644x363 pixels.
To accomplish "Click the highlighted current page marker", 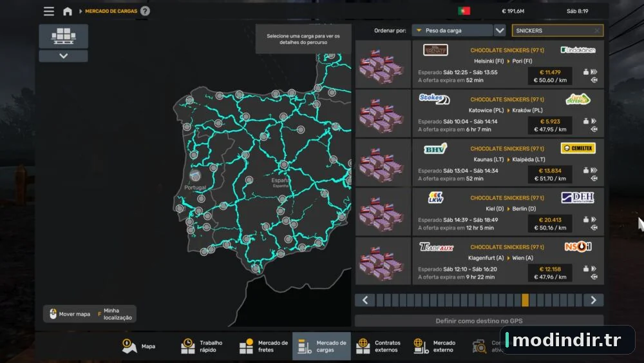I will [x=525, y=300].
